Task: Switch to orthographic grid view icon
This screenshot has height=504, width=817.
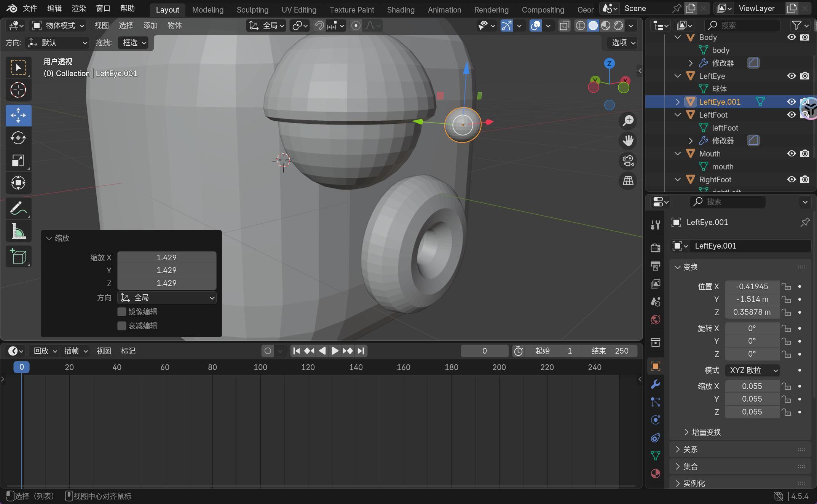Action: point(628,181)
